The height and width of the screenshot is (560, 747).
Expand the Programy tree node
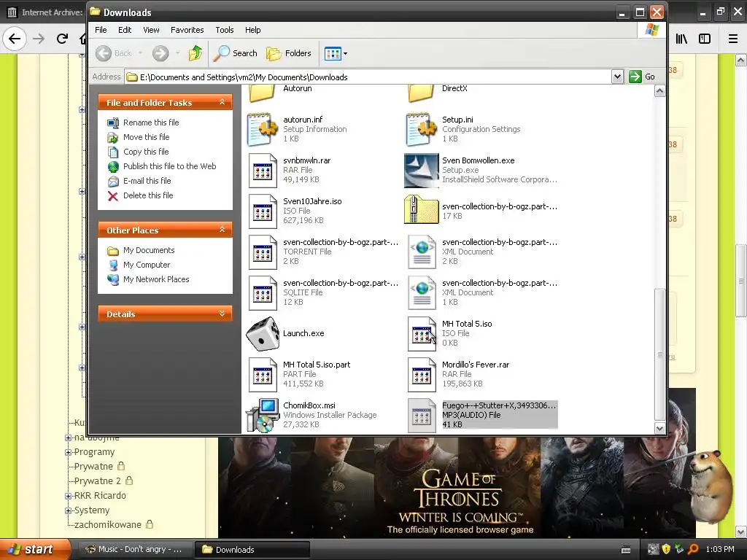click(x=68, y=452)
